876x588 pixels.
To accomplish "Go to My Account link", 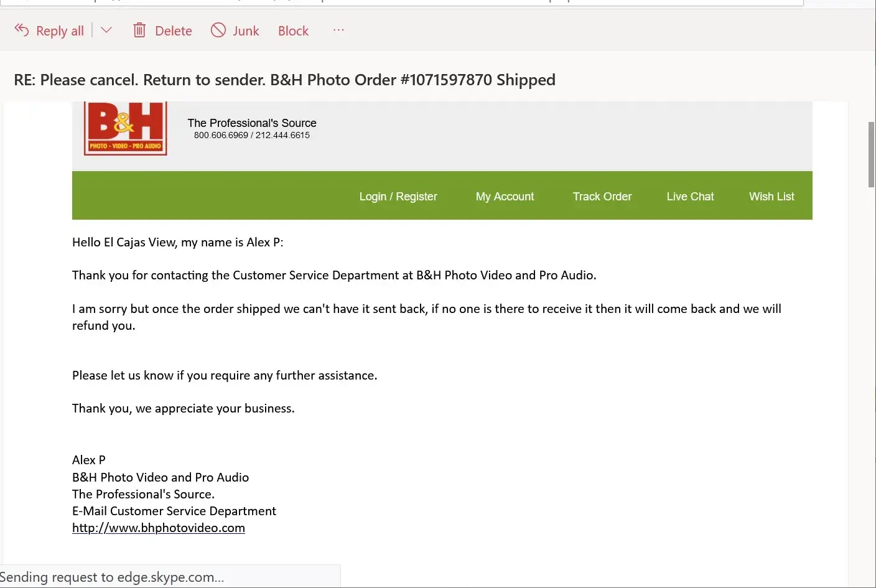I will 505,197.
